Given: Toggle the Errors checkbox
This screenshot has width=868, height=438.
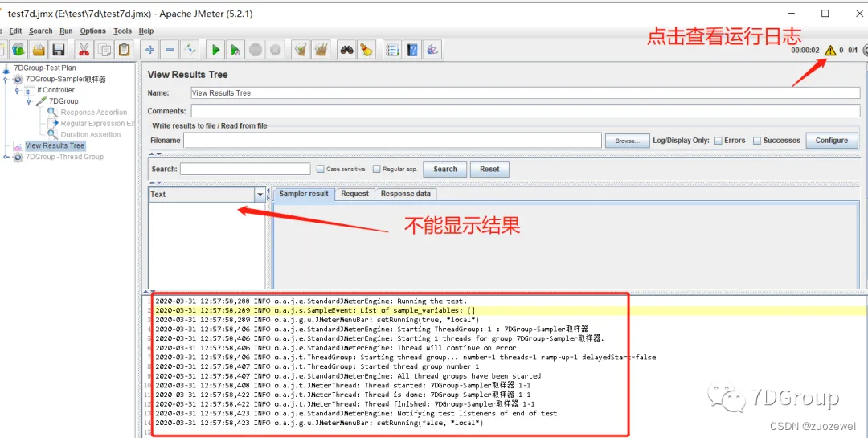Looking at the screenshot, I should pos(718,141).
